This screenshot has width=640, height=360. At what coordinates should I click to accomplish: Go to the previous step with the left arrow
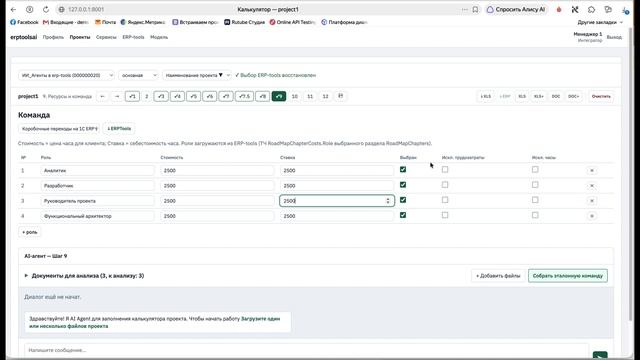click(x=102, y=96)
